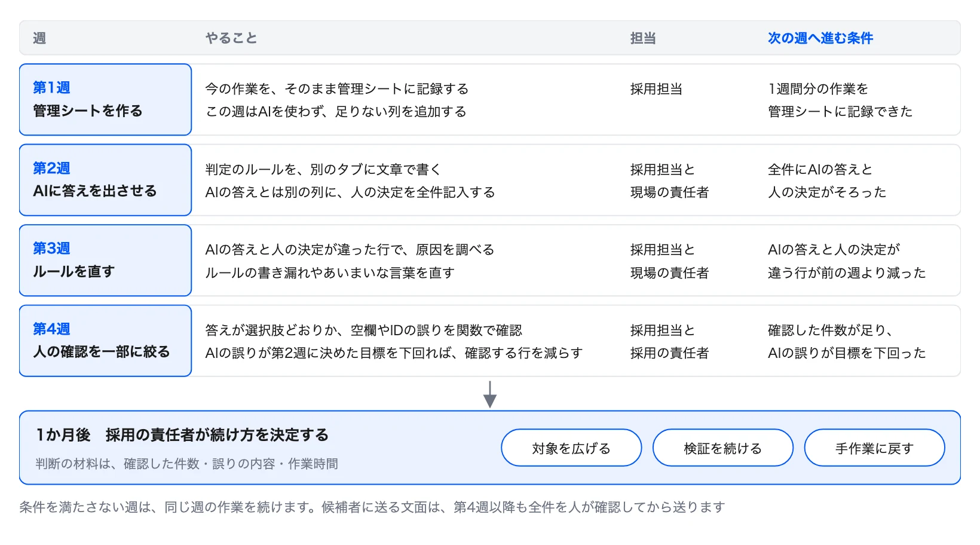Click 答えが選択肢どおりか、空欄やIDの誤りを関数で確認 text
Viewport: 980px width, 545px height.
(364, 330)
